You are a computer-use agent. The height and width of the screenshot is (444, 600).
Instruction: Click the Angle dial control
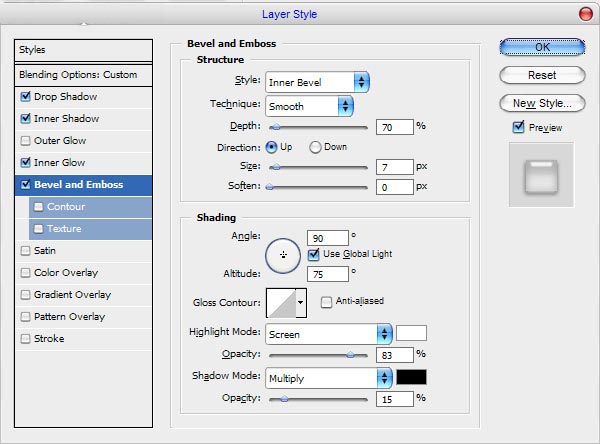pos(283,254)
